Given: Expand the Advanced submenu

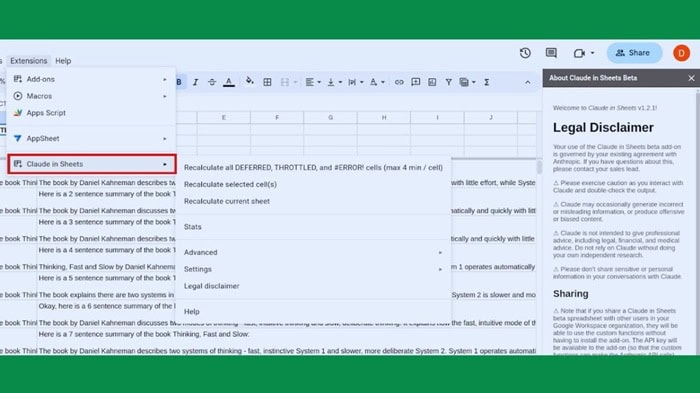Looking at the screenshot, I should pos(313,252).
